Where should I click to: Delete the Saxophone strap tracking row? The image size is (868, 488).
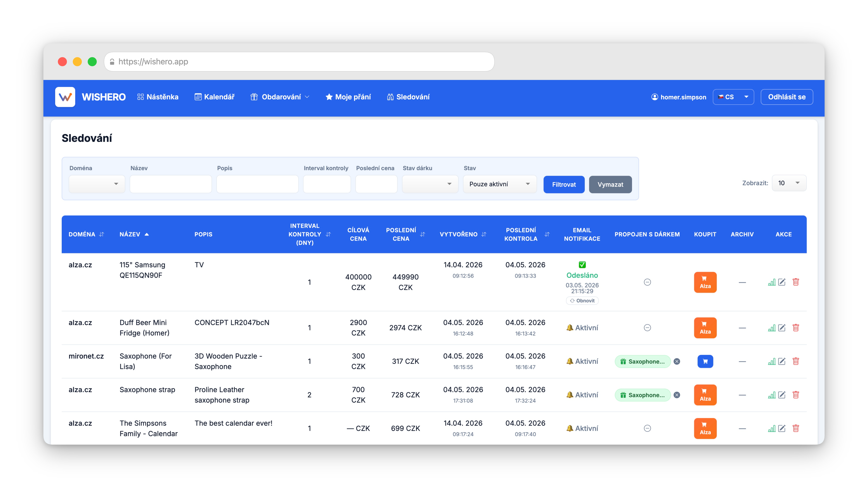coord(796,395)
